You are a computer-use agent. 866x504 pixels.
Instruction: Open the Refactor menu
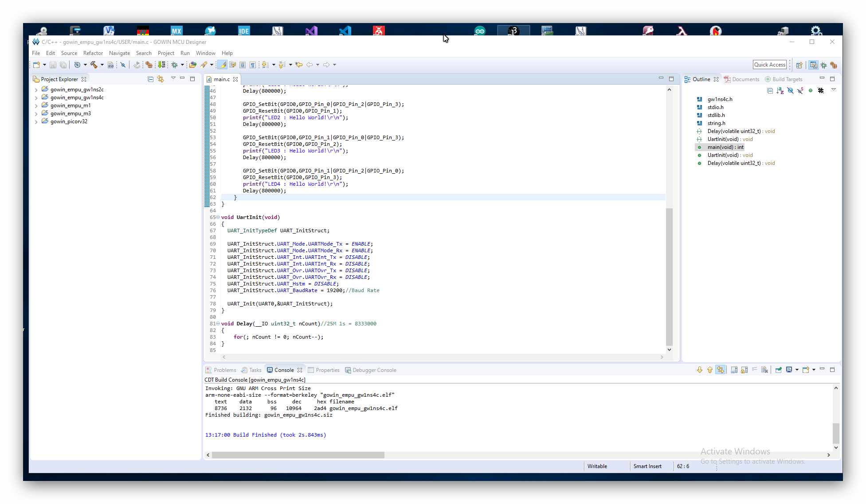93,53
